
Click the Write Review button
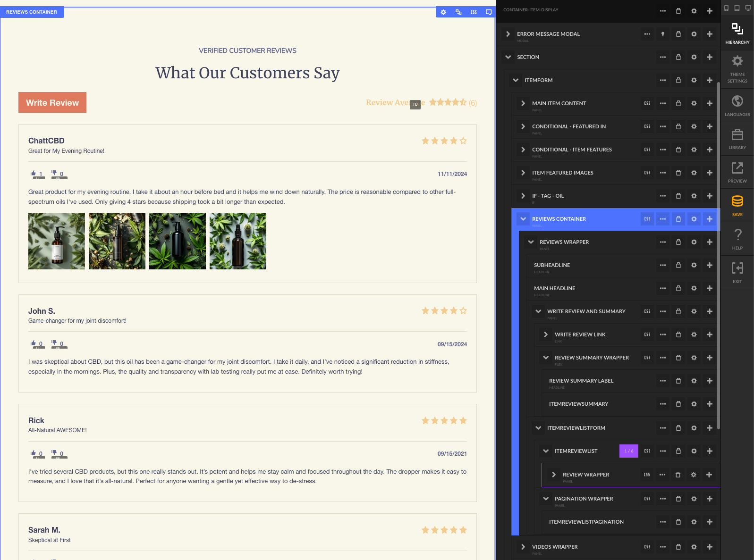[52, 102]
